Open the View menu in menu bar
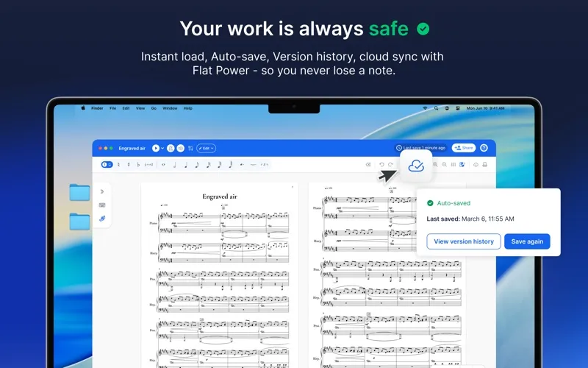 pyautogui.click(x=140, y=108)
